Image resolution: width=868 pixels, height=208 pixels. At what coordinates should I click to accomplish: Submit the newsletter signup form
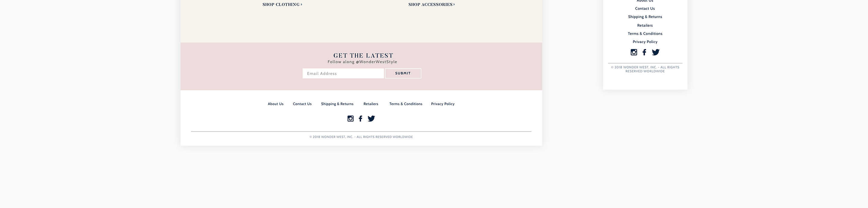click(403, 73)
